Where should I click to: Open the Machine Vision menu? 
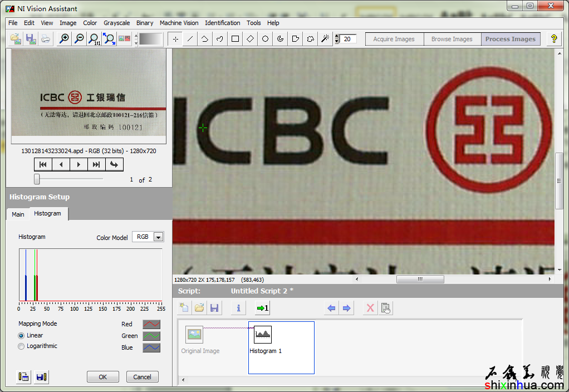(x=179, y=23)
